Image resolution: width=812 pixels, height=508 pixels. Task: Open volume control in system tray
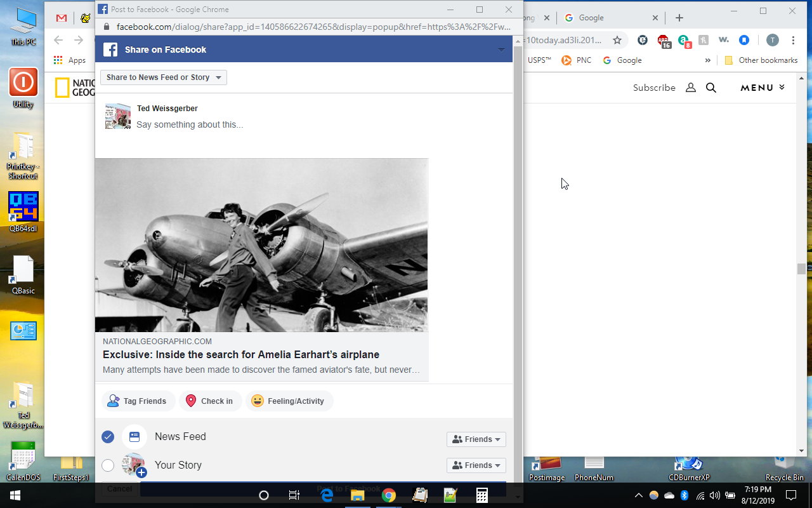coord(715,495)
